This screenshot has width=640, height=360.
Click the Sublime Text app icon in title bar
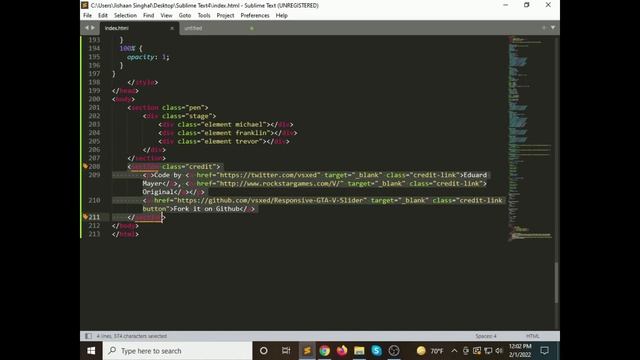pyautogui.click(x=84, y=5)
